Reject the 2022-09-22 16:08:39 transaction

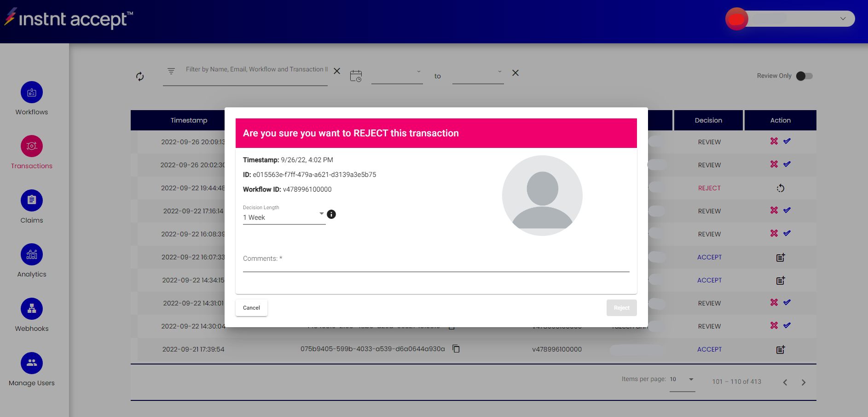click(774, 233)
